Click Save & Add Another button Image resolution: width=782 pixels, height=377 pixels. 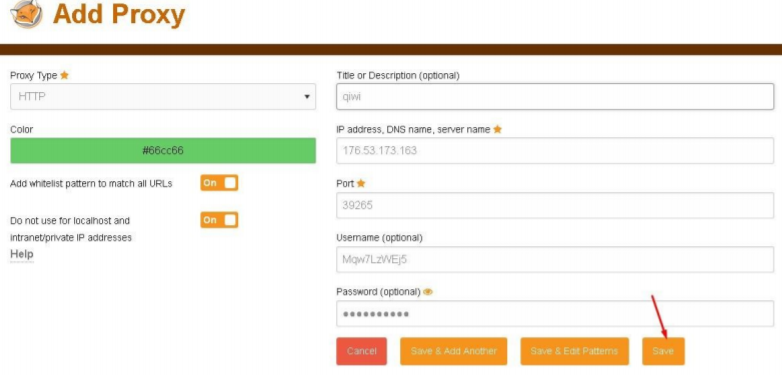pos(453,351)
